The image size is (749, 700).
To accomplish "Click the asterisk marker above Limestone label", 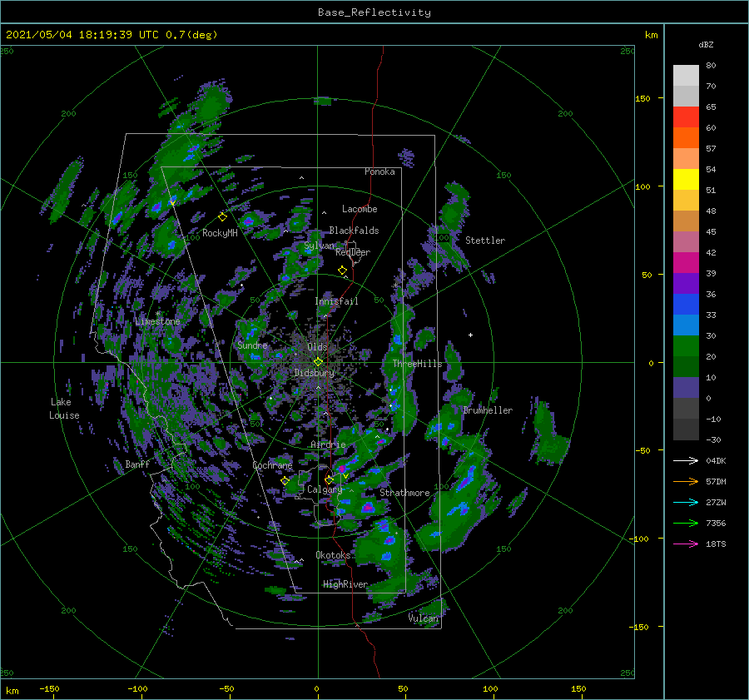I will coord(157,314).
